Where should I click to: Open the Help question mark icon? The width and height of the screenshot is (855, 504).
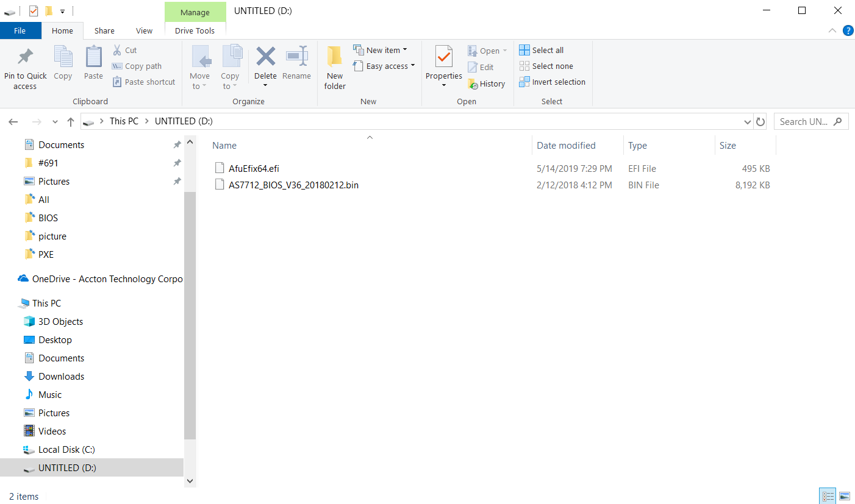(x=848, y=30)
